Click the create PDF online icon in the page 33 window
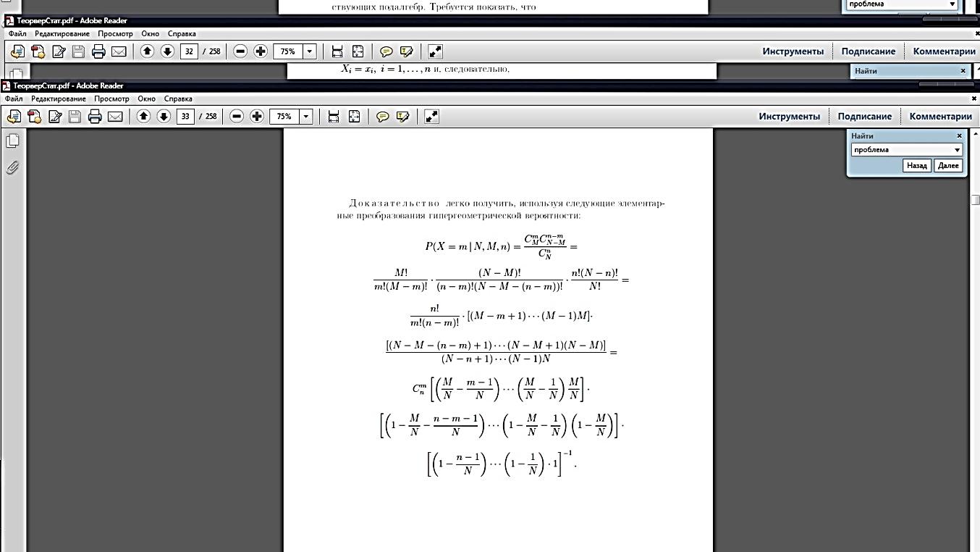Image resolution: width=980 pixels, height=552 pixels. 14,116
